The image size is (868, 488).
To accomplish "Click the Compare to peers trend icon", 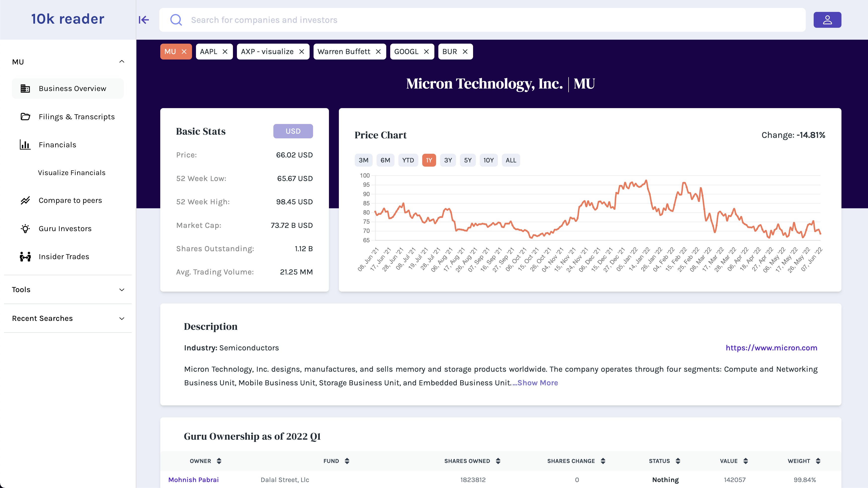I will point(25,200).
